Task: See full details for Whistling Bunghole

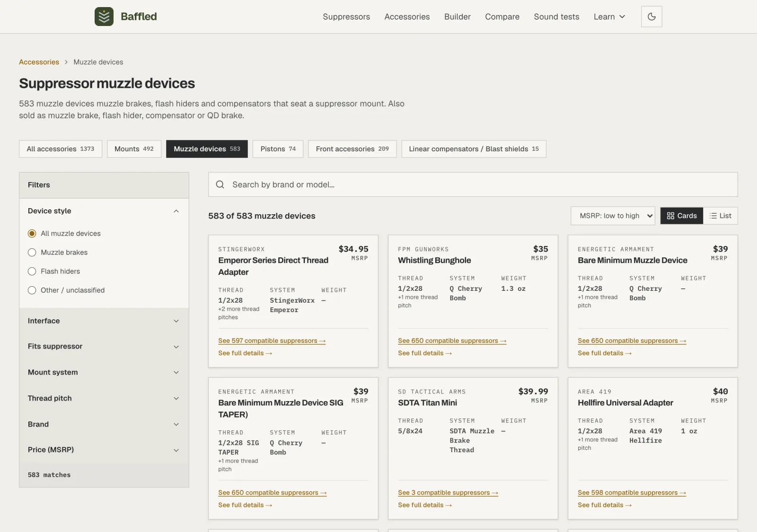Action: 425,353
